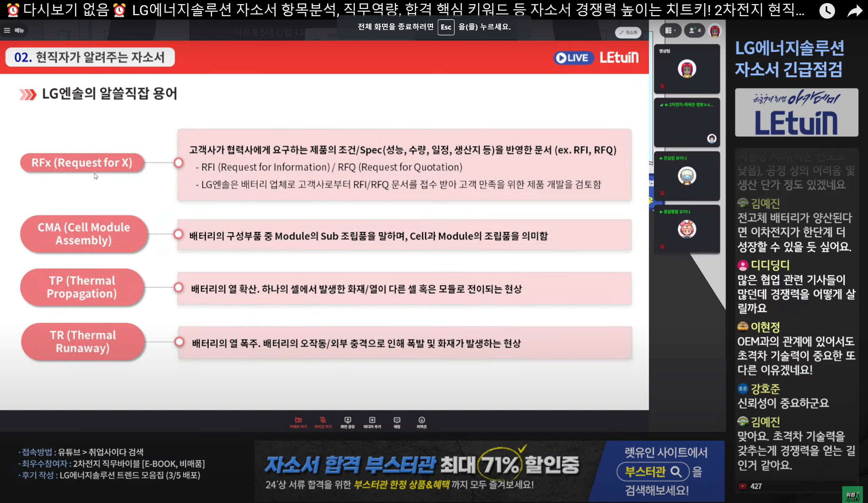Click the RFx (Request for X) pill

tap(82, 163)
